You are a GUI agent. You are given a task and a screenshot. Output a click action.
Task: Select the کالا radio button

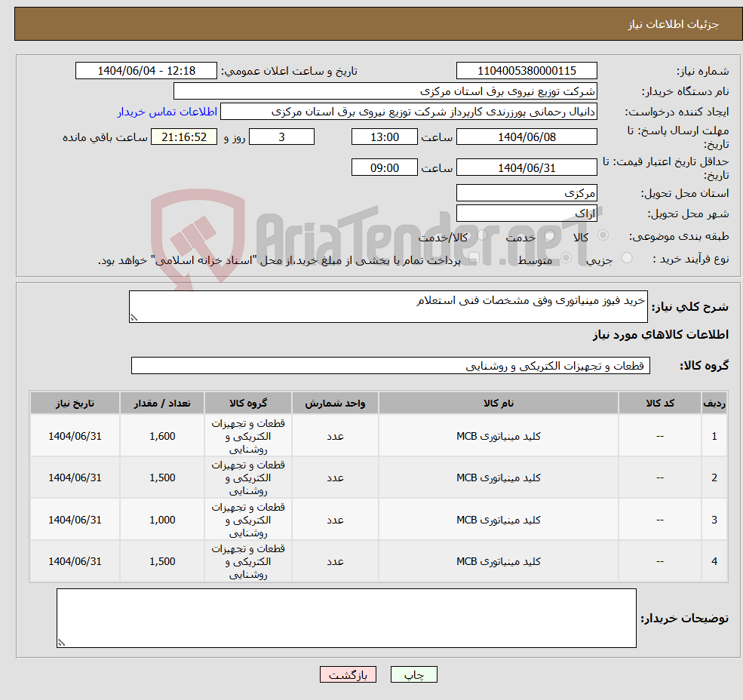click(604, 235)
